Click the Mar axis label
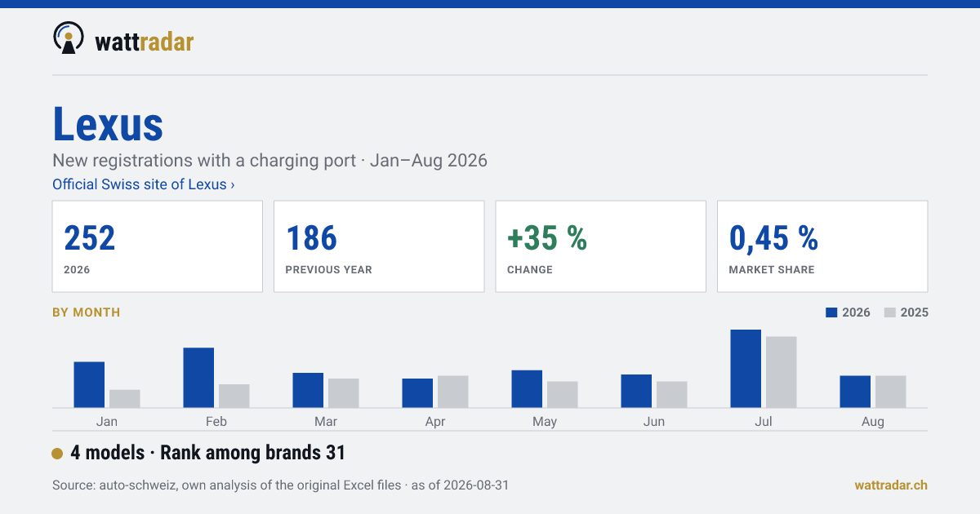The image size is (980, 514). pos(326,422)
